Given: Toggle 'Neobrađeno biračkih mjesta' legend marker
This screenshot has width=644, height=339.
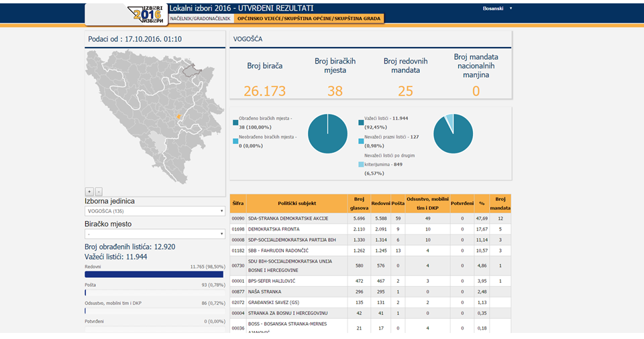Looking at the screenshot, I should [235, 141].
